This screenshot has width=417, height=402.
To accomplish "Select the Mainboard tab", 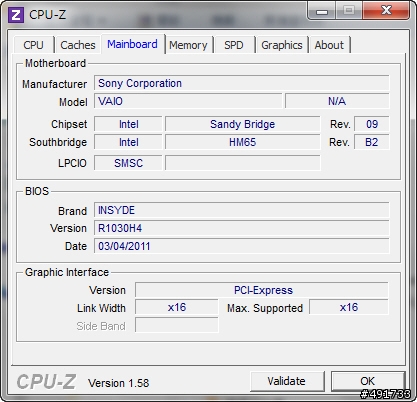I will click(132, 44).
